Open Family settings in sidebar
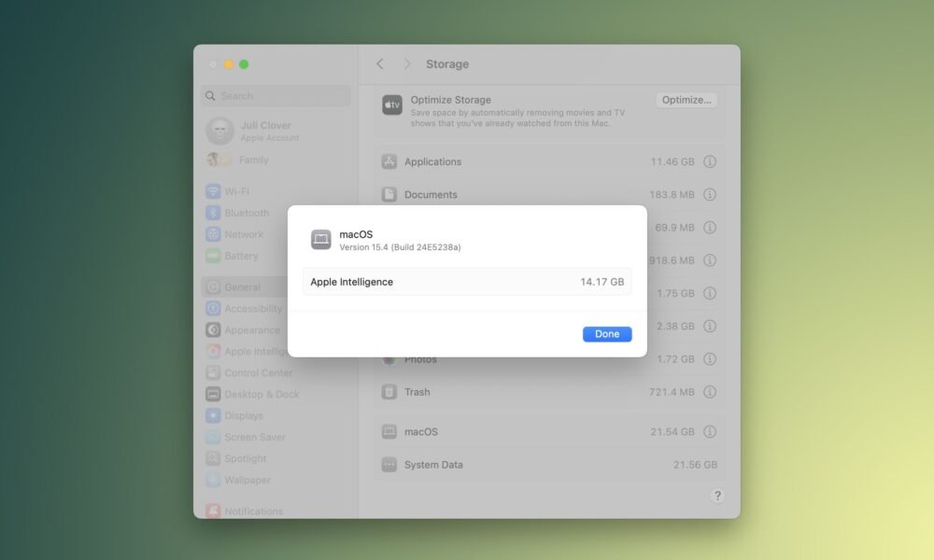This screenshot has width=934, height=560. 252,160
